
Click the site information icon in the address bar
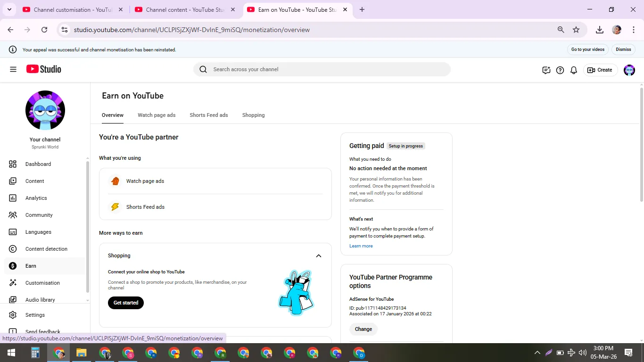pyautogui.click(x=65, y=30)
